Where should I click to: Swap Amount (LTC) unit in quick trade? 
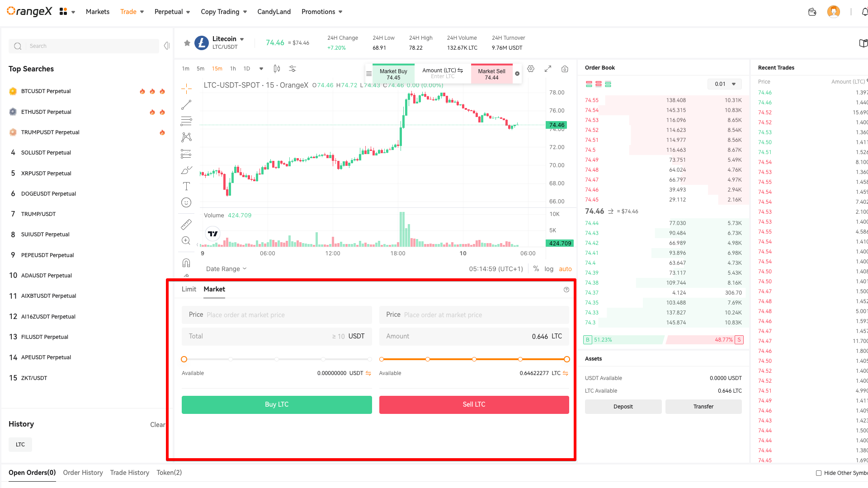[460, 70]
